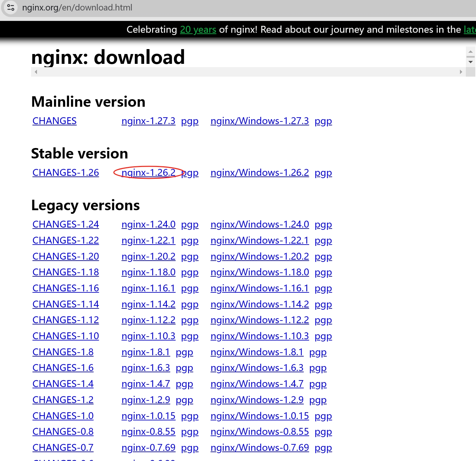
Task: Open pgp signature for nginx-1.8.1
Action: pos(185,353)
